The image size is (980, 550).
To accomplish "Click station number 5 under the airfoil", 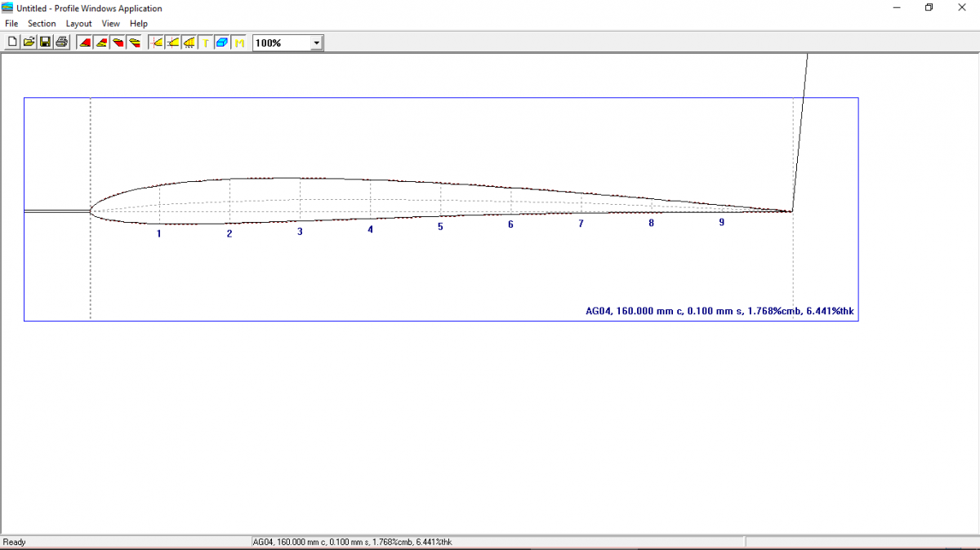I will [x=440, y=226].
